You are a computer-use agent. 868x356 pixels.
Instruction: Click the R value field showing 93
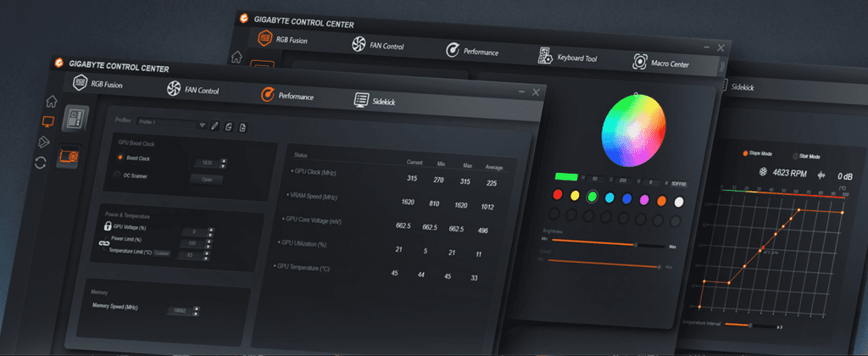point(596,179)
